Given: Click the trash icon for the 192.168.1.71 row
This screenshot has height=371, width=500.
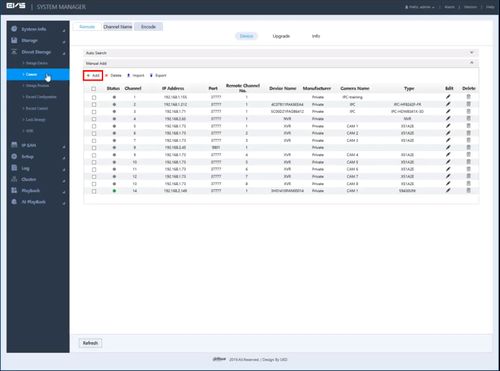Looking at the screenshot, I should (x=468, y=111).
